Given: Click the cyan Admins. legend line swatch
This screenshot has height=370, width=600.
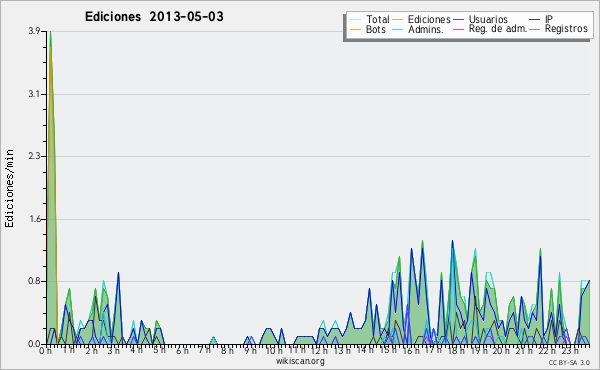Looking at the screenshot, I should tap(398, 29).
